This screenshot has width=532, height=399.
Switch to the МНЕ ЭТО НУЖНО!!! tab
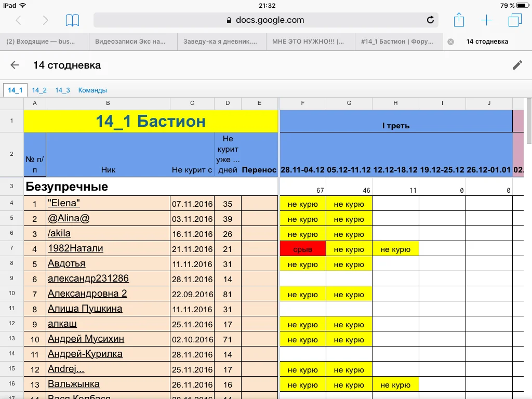pos(311,42)
